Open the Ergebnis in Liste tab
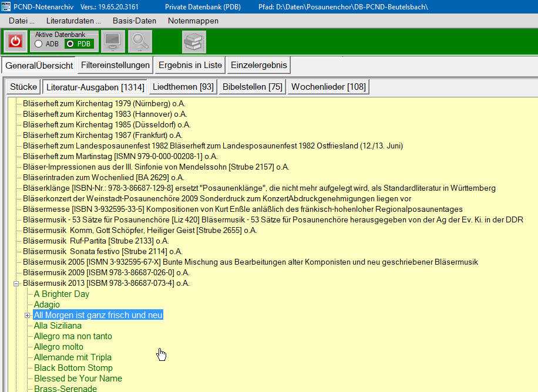The height and width of the screenshot is (392, 538). click(x=190, y=65)
